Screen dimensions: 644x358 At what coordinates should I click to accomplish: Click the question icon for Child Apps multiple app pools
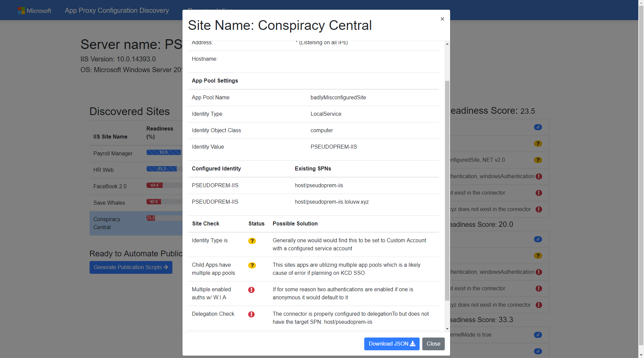[252, 265]
